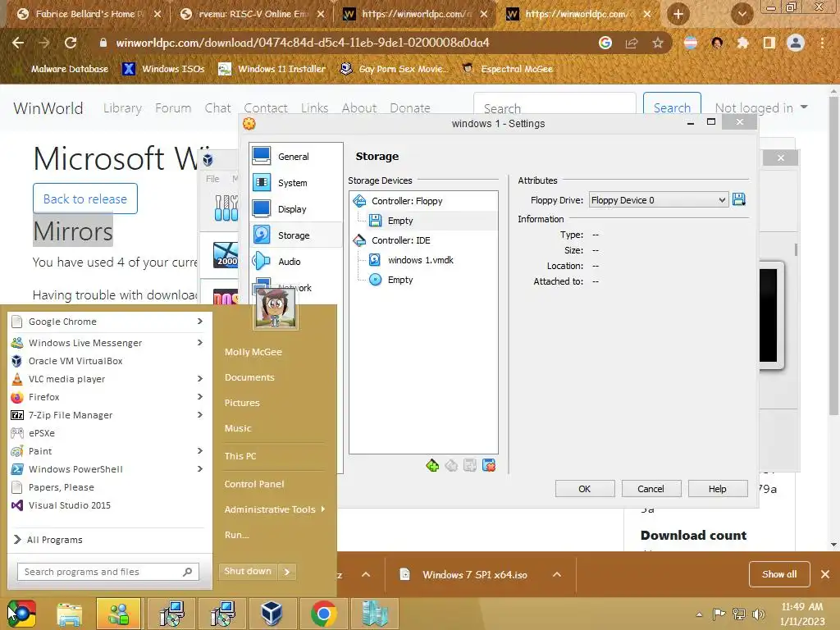
Task: Click Cancel in Settings dialog
Action: click(x=651, y=489)
